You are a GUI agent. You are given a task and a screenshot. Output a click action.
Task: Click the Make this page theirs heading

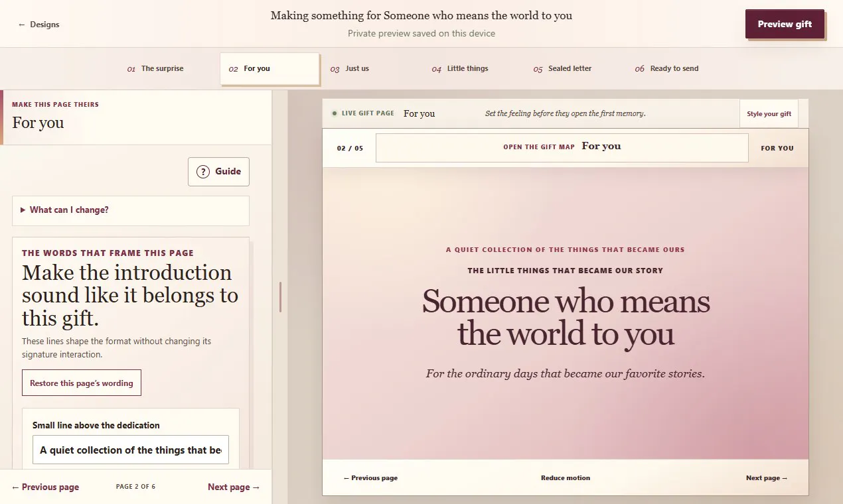click(x=56, y=104)
